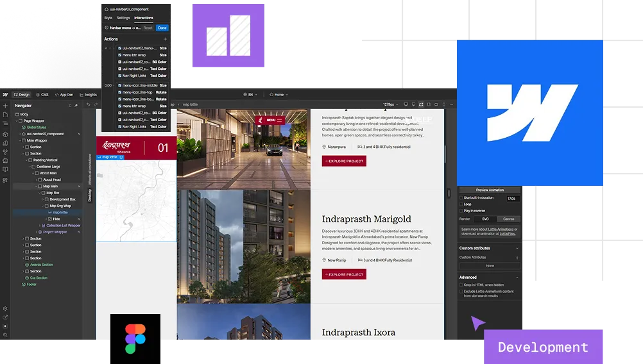Open the Help icon at sidebar bottom
This screenshot has width=643, height=364.
tap(5, 317)
